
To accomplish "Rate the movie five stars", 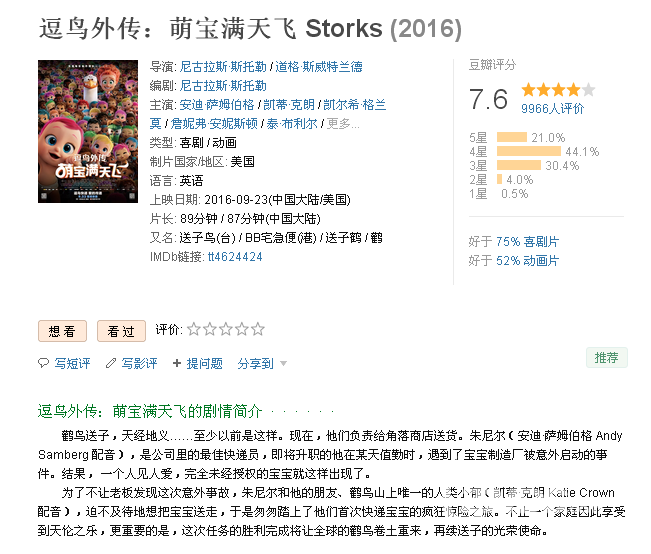I will click(257, 329).
